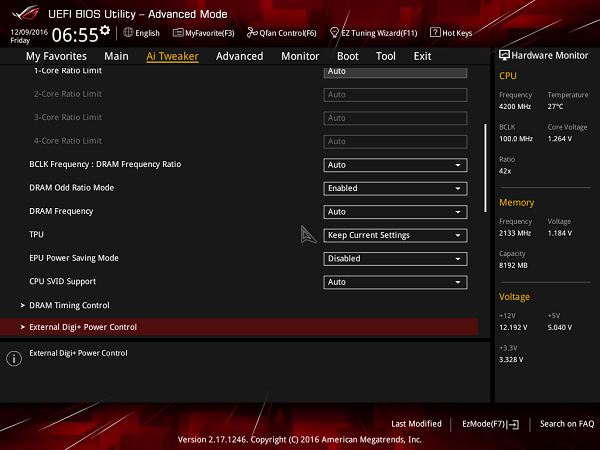Click the settings list scrollbar
Screen dimensions: 600x450
pyautogui.click(x=486, y=168)
